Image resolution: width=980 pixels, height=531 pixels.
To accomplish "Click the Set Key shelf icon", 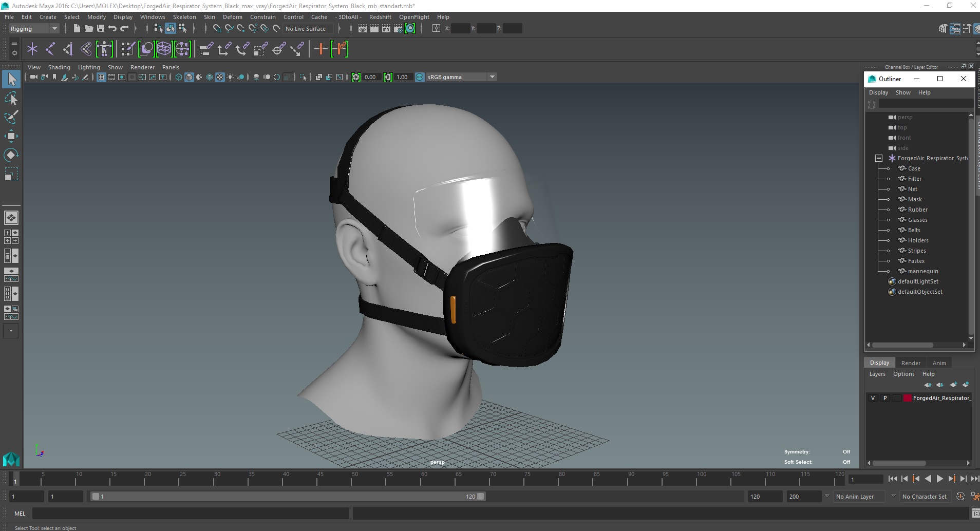I will click(x=321, y=49).
